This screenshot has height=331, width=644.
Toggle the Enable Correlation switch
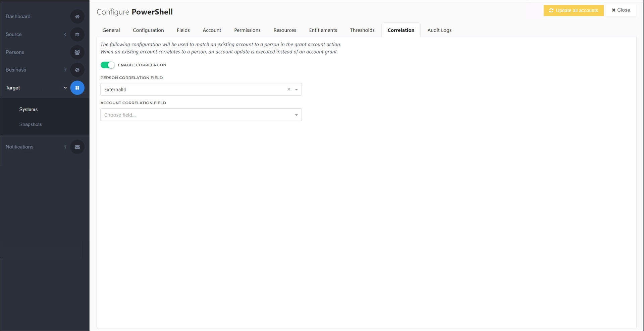tap(108, 65)
